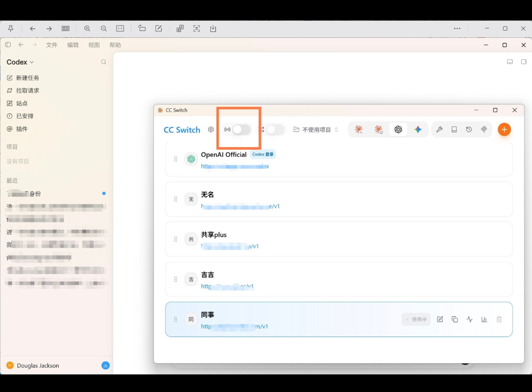Zoom in on the image
The image size is (532, 392).
click(87, 29)
